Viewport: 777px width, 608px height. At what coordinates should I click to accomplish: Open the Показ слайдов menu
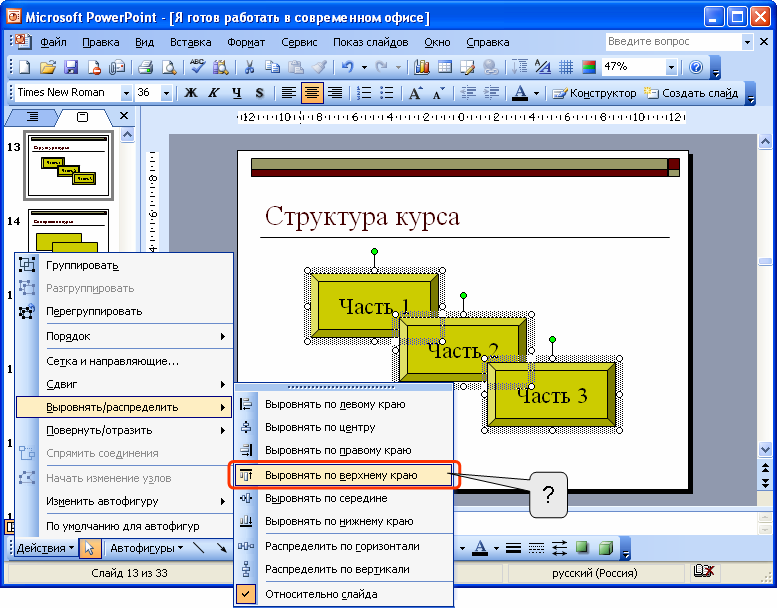coord(371,42)
